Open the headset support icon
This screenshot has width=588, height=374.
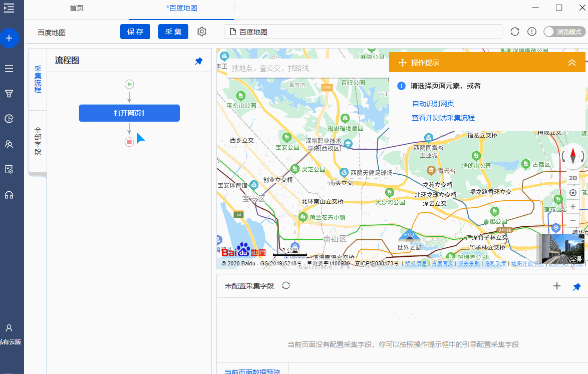point(9,195)
